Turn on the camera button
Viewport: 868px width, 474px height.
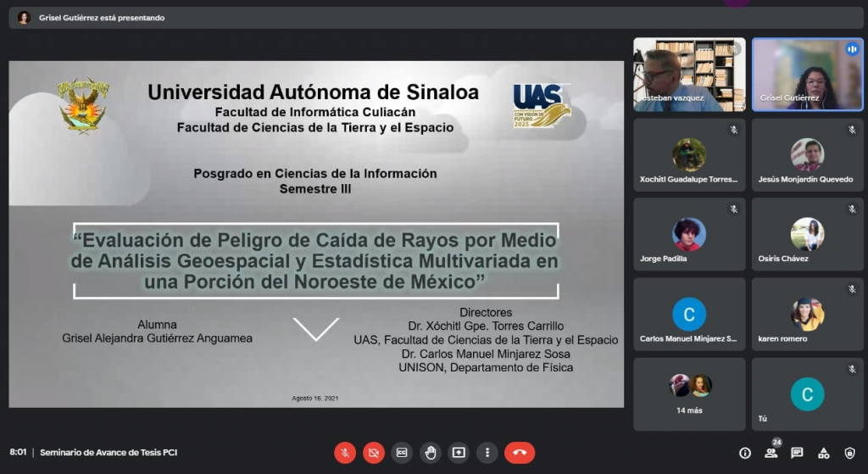[x=374, y=453]
